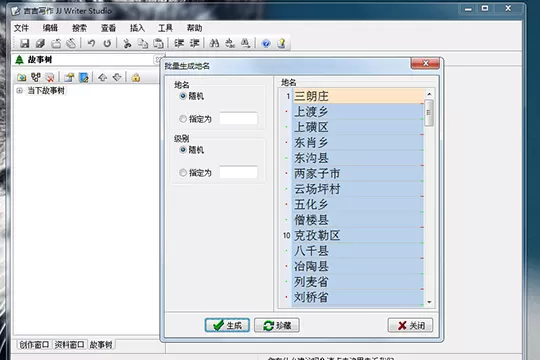Switch to the 故事树 bottom tab
Image resolution: width=540 pixels, height=360 pixels.
(101, 344)
